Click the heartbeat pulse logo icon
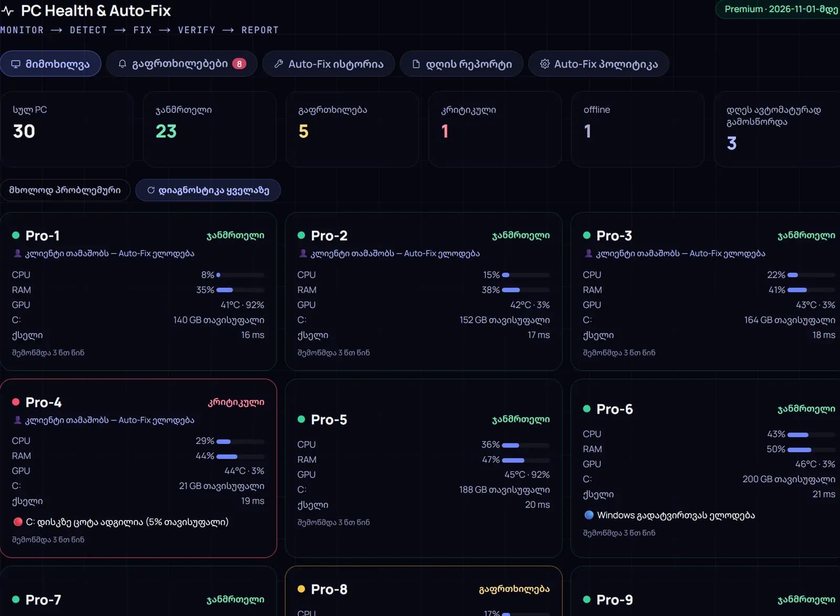 tap(7, 11)
